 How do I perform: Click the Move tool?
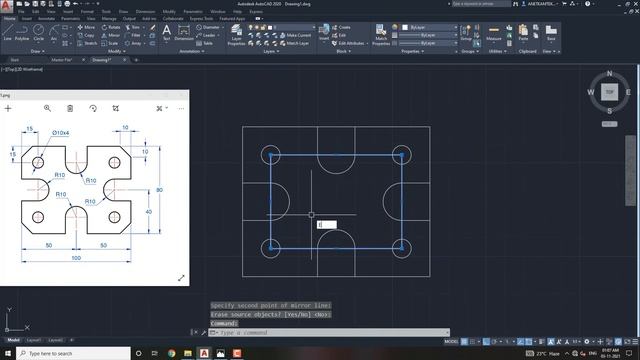[86, 27]
